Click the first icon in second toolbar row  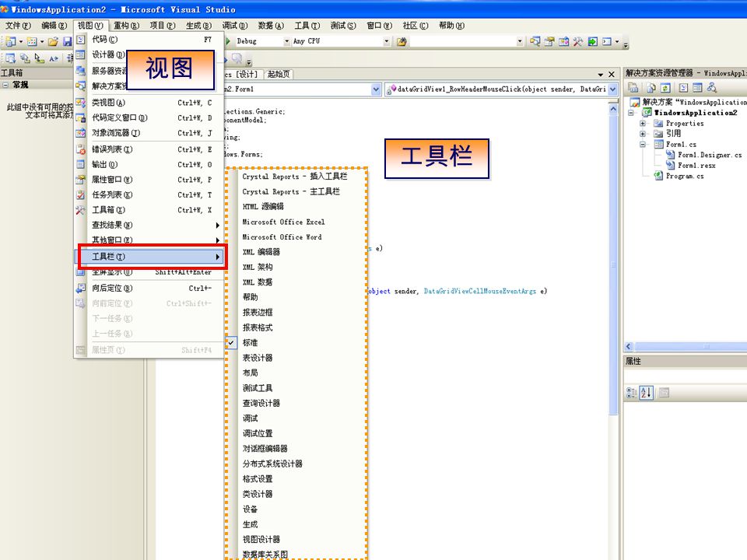point(10,58)
